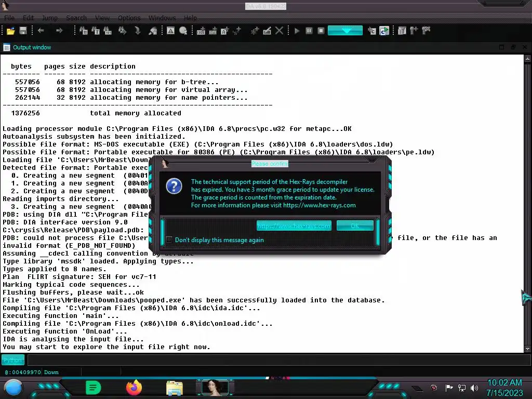The image size is (532, 399).
Task: Click OK in the Please confirm dialog
Action: coord(355,225)
